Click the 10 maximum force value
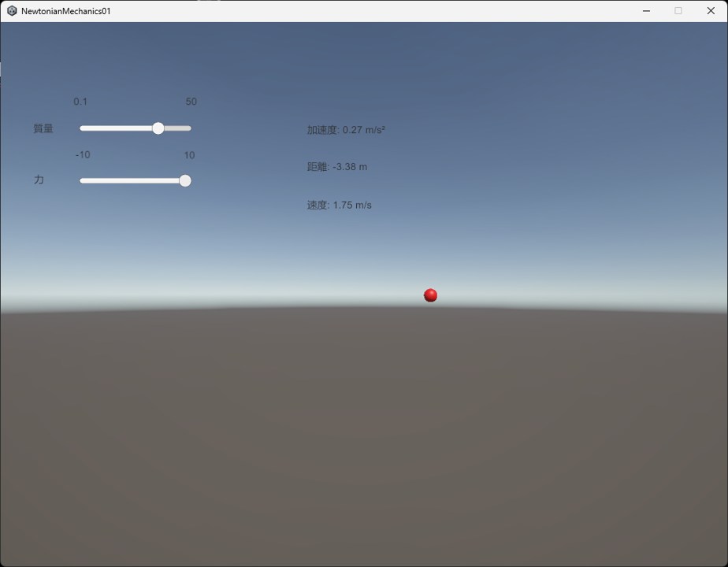 pos(189,155)
